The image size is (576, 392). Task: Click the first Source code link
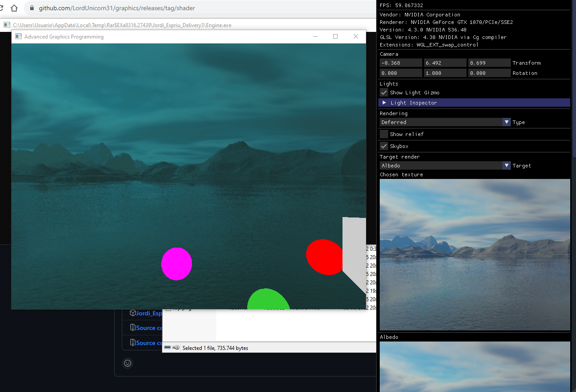tap(149, 328)
